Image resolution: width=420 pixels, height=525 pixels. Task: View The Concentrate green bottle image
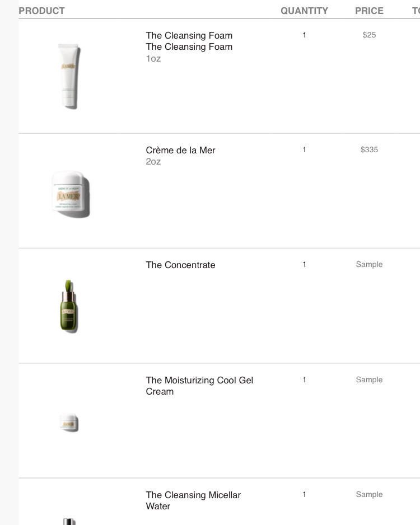tap(69, 306)
